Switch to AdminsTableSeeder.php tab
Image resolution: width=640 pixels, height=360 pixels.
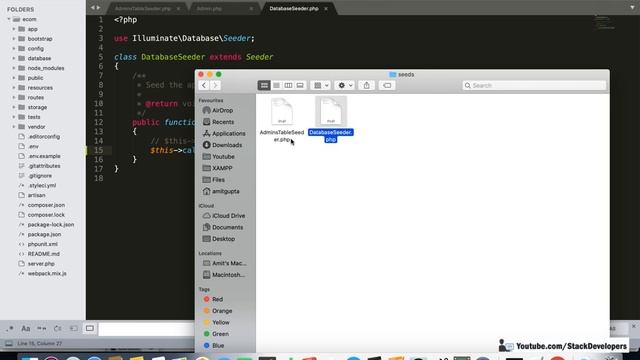(x=142, y=9)
